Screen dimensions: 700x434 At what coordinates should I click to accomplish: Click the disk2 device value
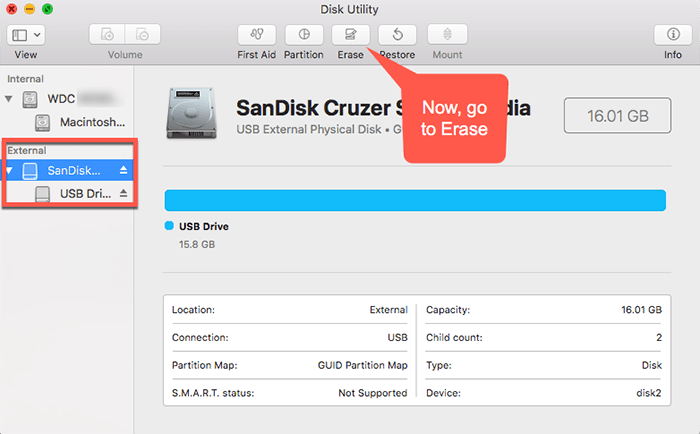click(x=649, y=393)
